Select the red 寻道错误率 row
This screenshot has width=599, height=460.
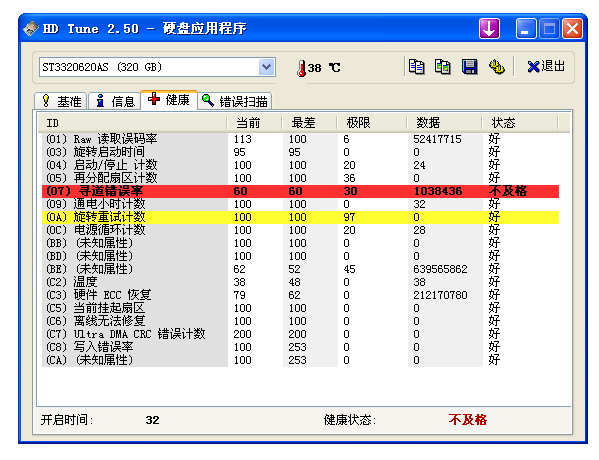pos(300,191)
